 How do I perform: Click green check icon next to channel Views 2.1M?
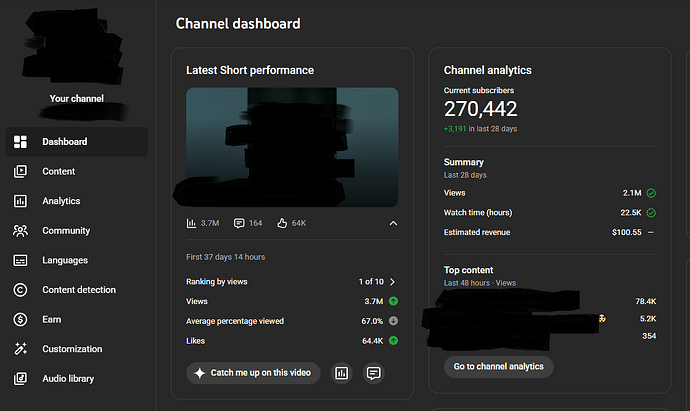[x=651, y=193]
